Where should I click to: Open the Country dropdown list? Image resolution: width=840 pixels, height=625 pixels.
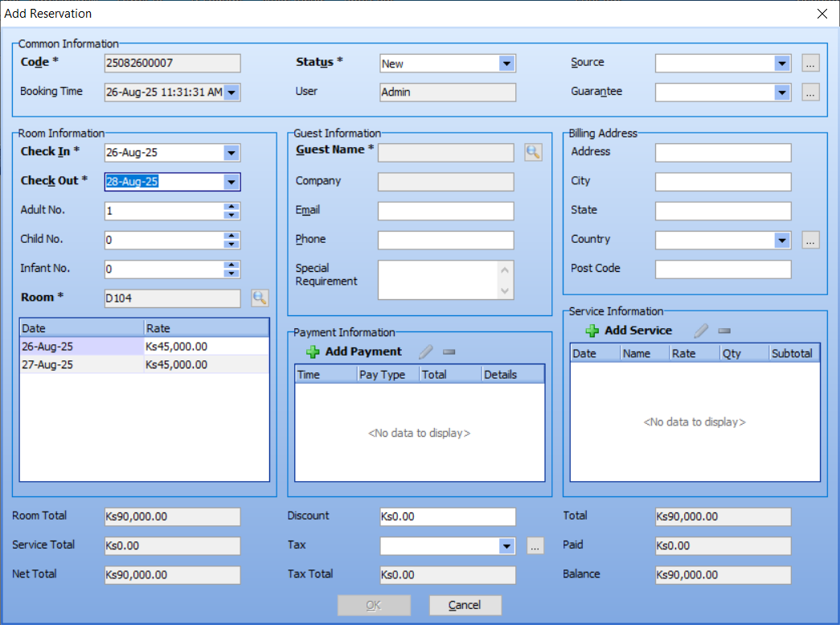point(782,240)
